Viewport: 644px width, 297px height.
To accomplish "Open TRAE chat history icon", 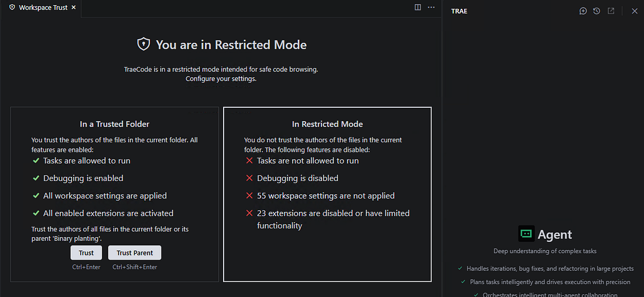I will point(597,11).
